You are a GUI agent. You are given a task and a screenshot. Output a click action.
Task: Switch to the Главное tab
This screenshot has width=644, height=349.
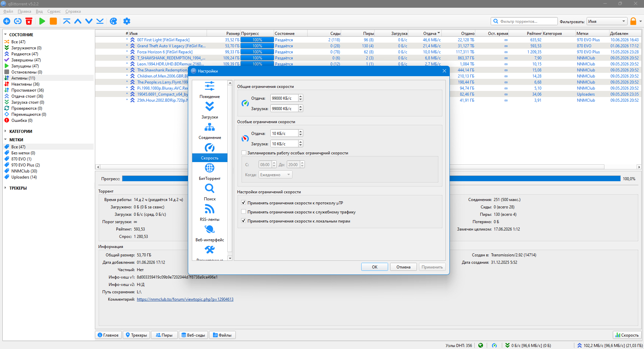click(108, 335)
